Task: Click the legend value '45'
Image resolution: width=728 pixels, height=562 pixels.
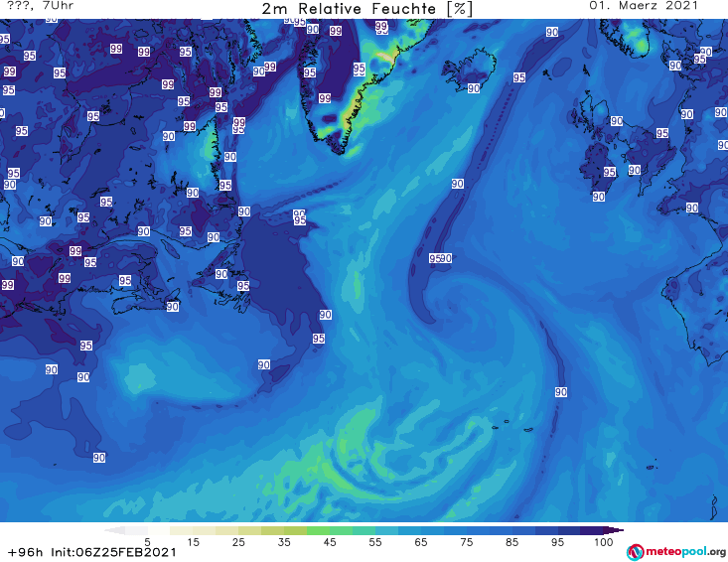Action: pos(329,542)
